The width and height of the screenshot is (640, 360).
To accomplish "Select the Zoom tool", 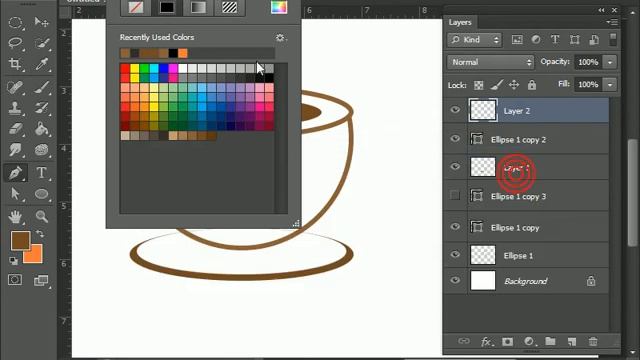I will 41,217.
